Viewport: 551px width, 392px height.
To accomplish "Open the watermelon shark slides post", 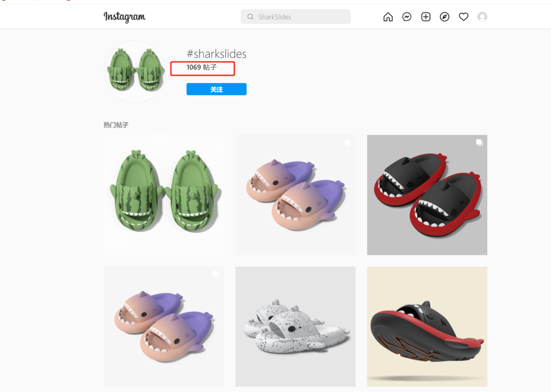I will 164,195.
